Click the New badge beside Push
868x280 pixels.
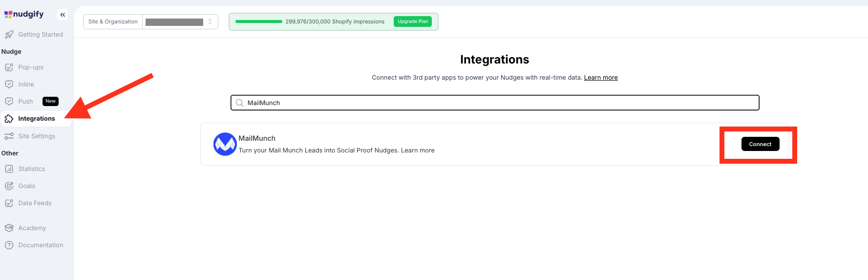[x=50, y=101]
